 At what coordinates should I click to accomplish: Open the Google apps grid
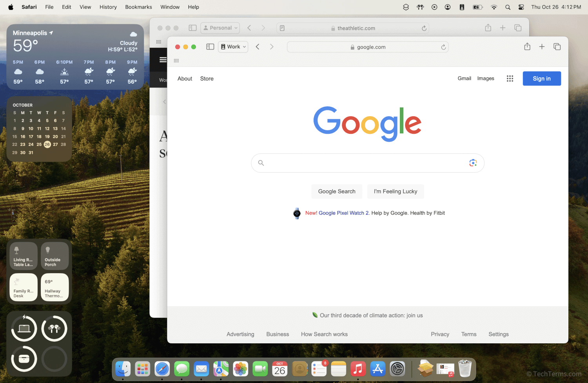[510, 78]
